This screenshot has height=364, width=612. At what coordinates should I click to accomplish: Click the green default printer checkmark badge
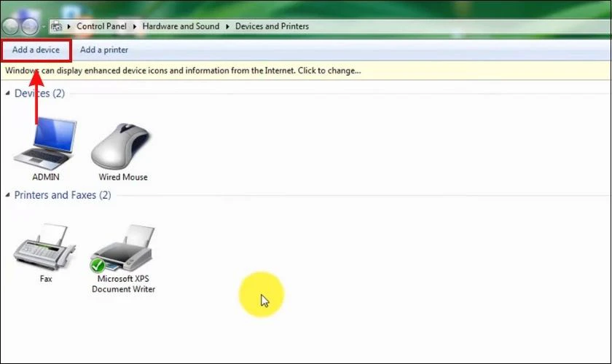98,265
